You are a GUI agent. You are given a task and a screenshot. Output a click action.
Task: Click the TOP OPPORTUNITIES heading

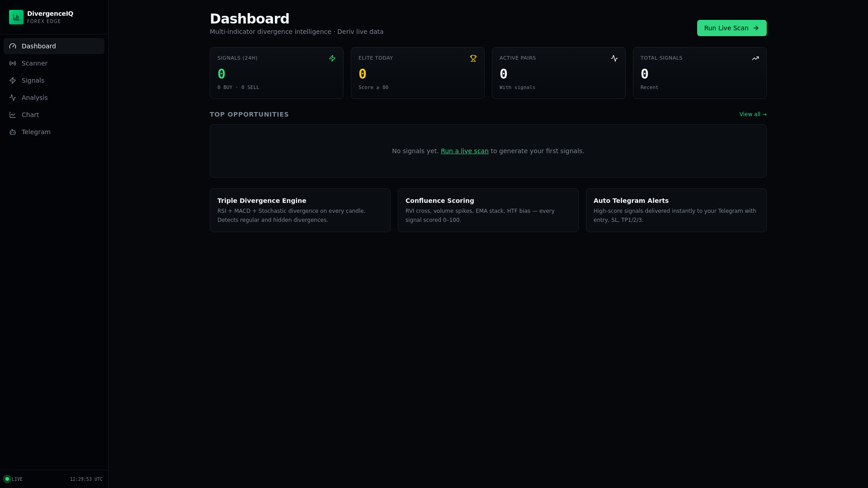[249, 114]
